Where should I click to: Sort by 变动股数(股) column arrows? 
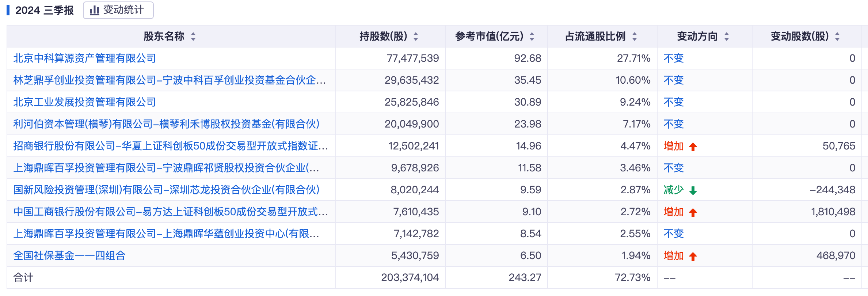[x=837, y=37]
